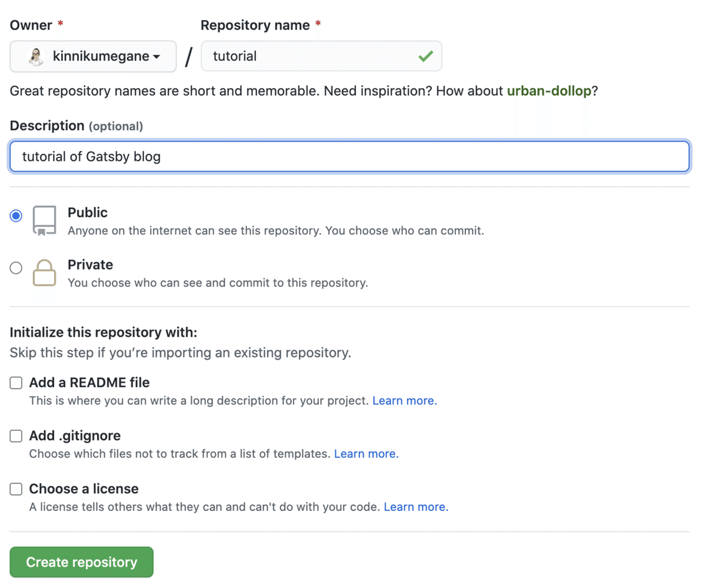
Task: Open Learn more link about licenses
Action: pyautogui.click(x=416, y=507)
